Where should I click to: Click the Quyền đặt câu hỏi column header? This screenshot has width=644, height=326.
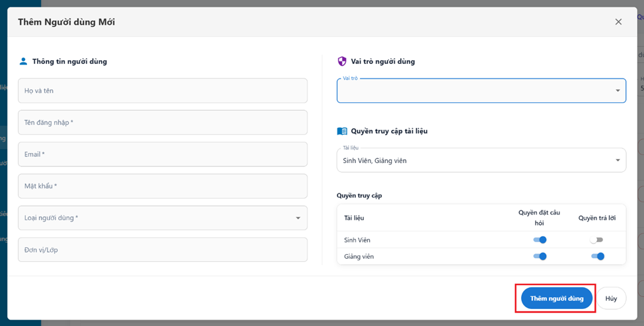point(539,218)
